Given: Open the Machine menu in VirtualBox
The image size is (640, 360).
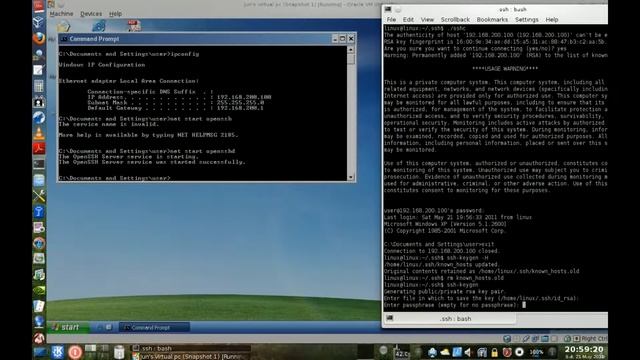Looking at the screenshot, I should [61, 14].
